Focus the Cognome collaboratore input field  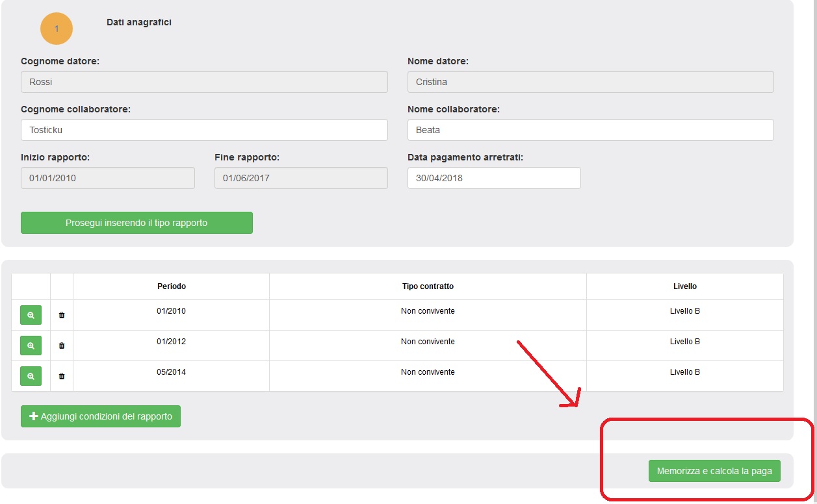[x=204, y=130]
